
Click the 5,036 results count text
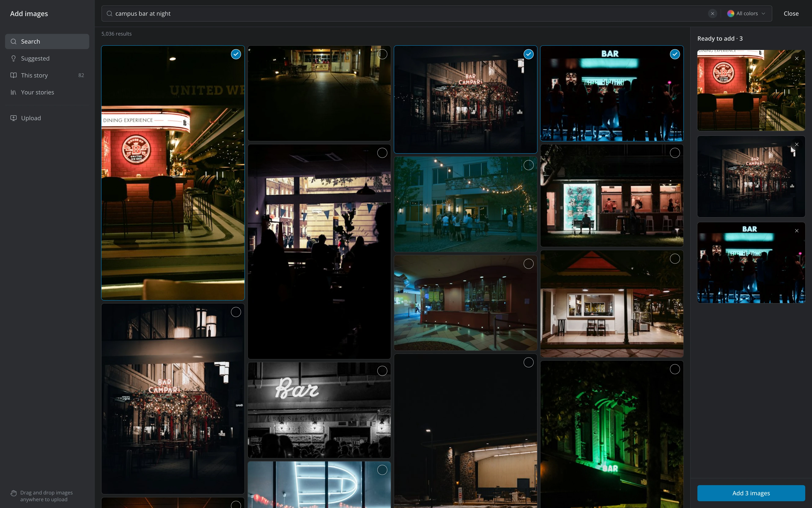(x=117, y=34)
